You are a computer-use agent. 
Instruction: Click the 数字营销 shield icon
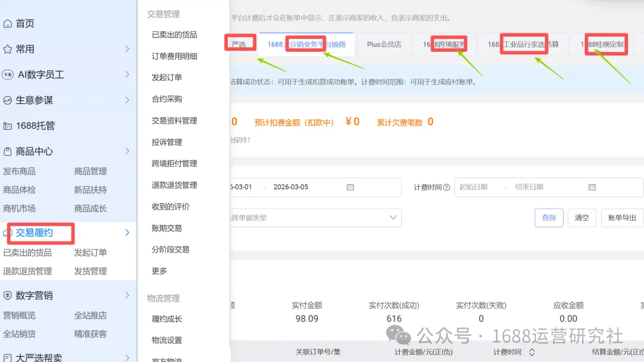point(7,295)
